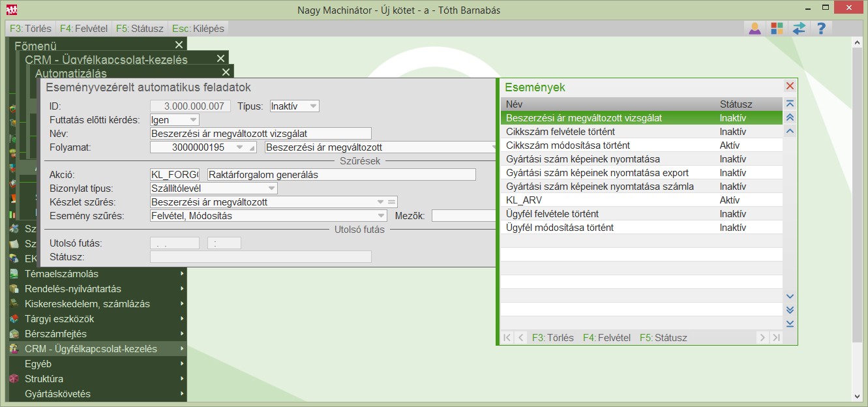Click the Rendelés-nyilvántartás menu icon
The width and height of the screenshot is (868, 407).
pyautogui.click(x=14, y=289)
